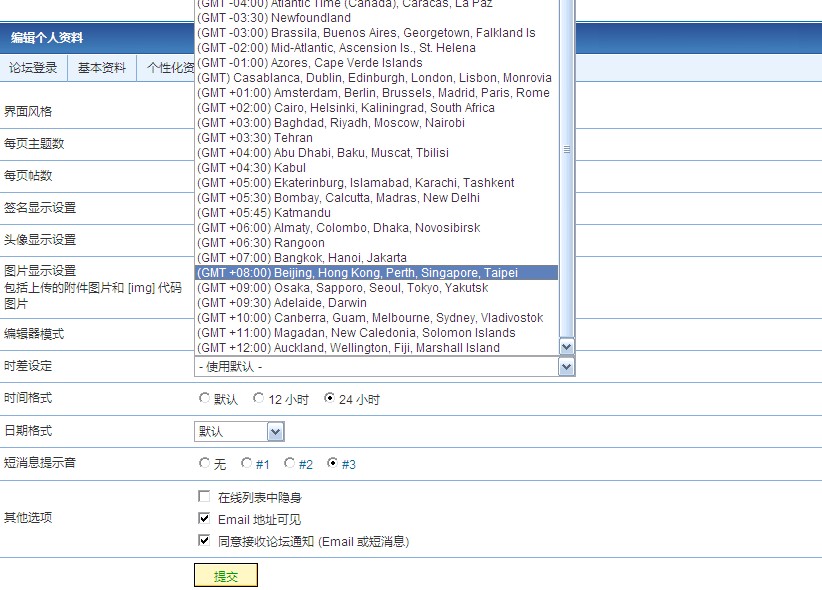The image size is (822, 590).
Task: Click the timezone list scroll-down arrow
Action: pos(567,347)
